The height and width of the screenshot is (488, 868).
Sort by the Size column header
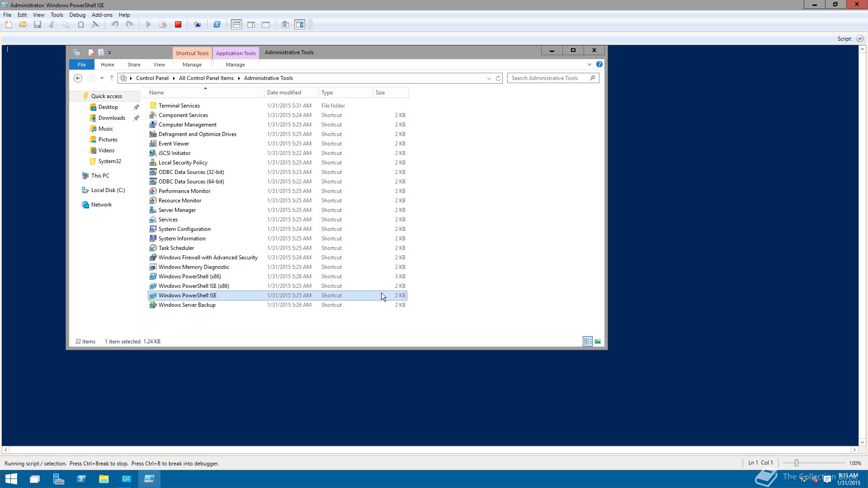coord(391,93)
